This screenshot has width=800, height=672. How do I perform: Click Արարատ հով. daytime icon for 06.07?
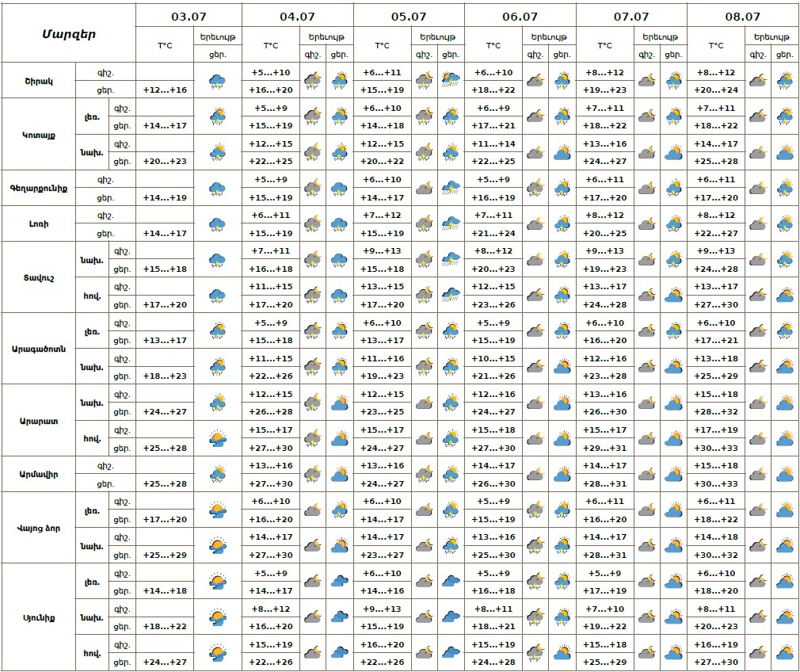(x=562, y=439)
